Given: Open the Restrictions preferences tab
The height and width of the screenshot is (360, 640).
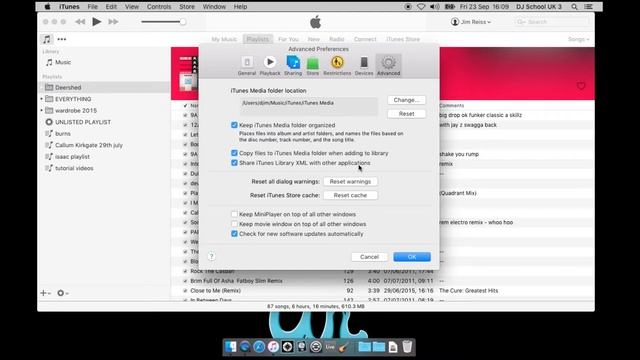Looking at the screenshot, I should tap(337, 66).
